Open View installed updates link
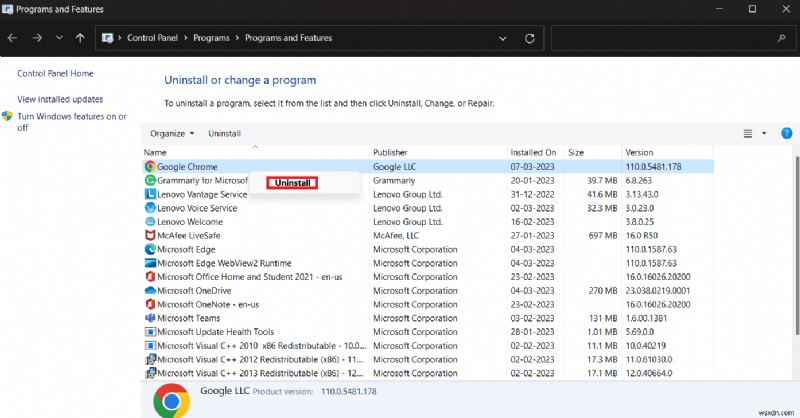 coord(60,99)
